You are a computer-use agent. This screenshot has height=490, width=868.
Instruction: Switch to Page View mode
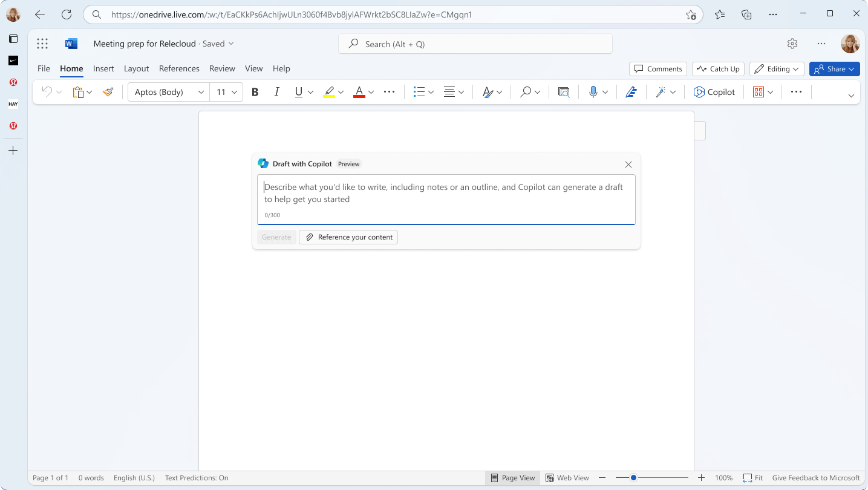coord(512,477)
